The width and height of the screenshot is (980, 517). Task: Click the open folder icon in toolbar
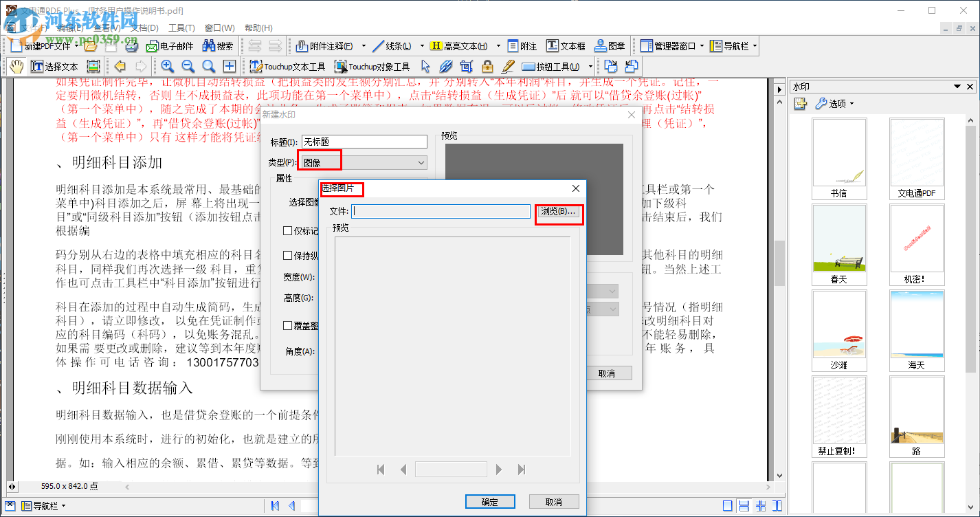click(x=89, y=46)
